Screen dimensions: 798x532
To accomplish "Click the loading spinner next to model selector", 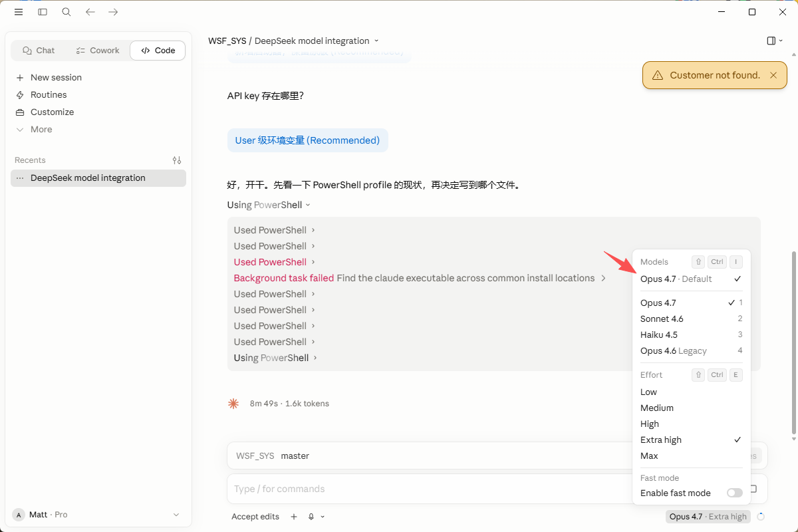I will (761, 517).
